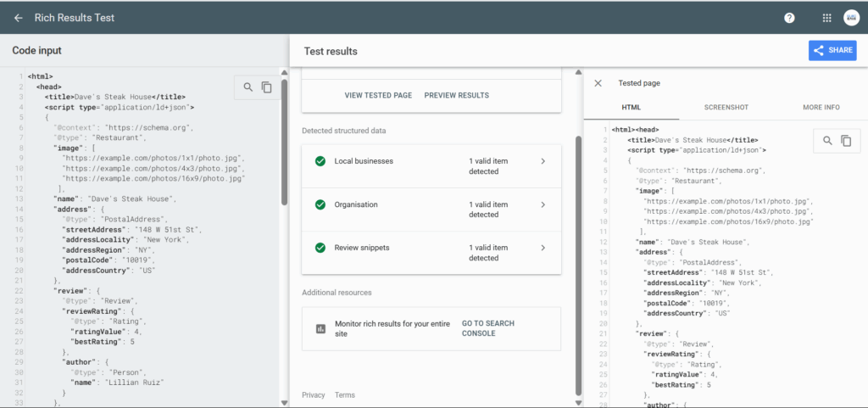Click Test results scroll down arrow
Image resolution: width=868 pixels, height=408 pixels.
coord(579,403)
